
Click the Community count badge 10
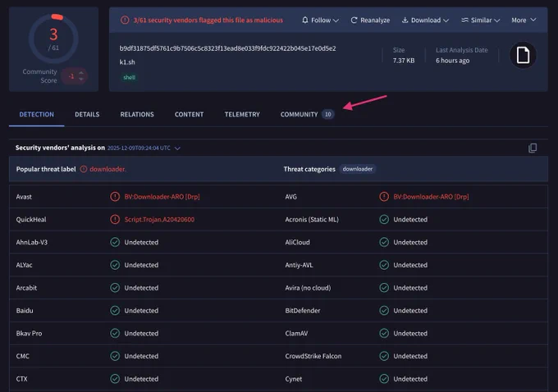[327, 115]
